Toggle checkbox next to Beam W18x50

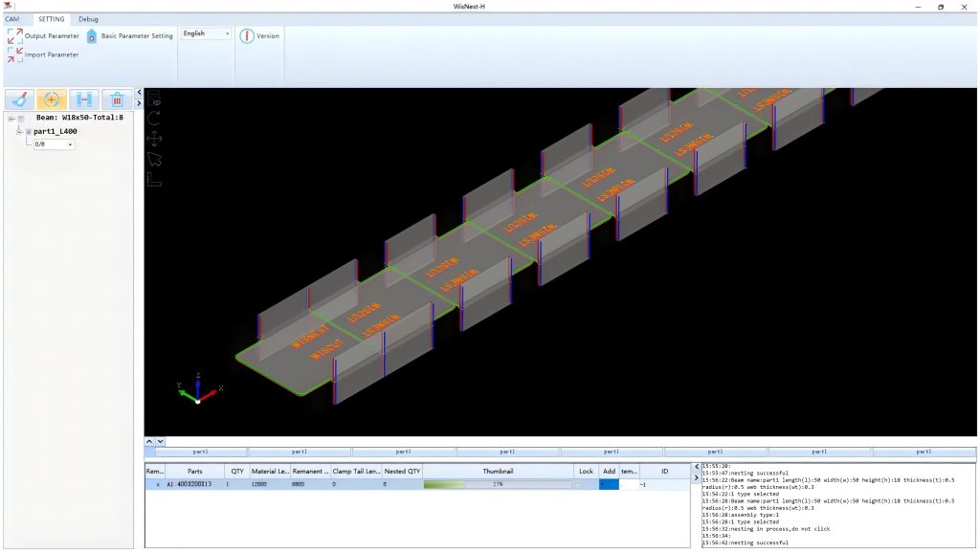pos(20,118)
